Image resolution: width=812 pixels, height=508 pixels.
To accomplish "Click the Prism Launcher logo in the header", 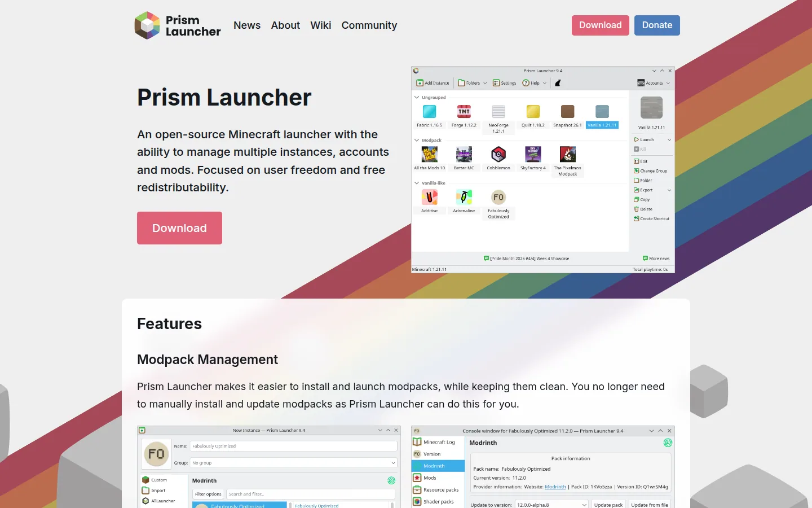I will pos(178,25).
